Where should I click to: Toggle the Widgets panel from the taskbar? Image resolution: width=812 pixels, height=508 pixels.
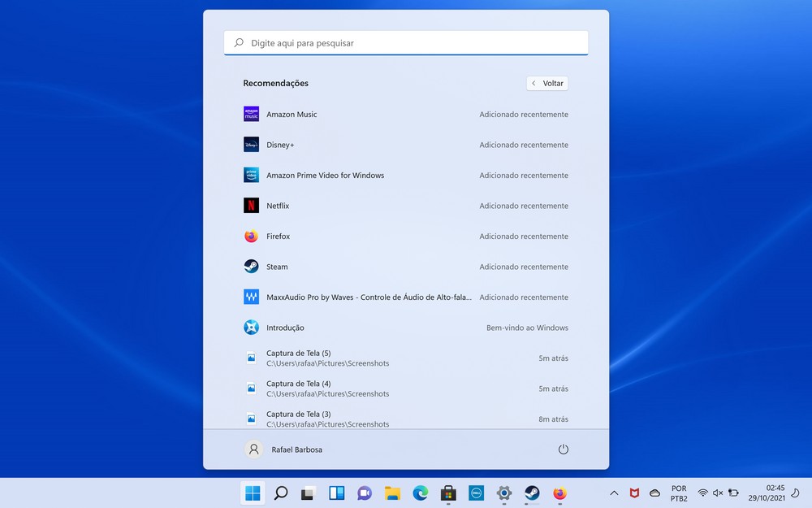point(336,493)
